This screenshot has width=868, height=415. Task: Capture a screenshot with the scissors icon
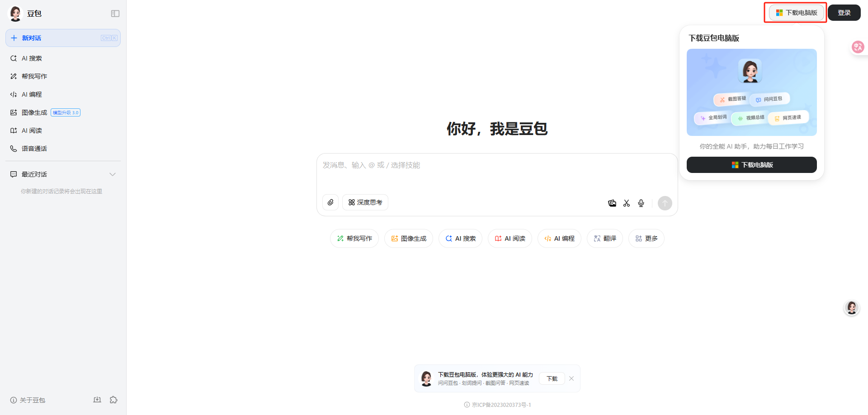[x=627, y=203]
